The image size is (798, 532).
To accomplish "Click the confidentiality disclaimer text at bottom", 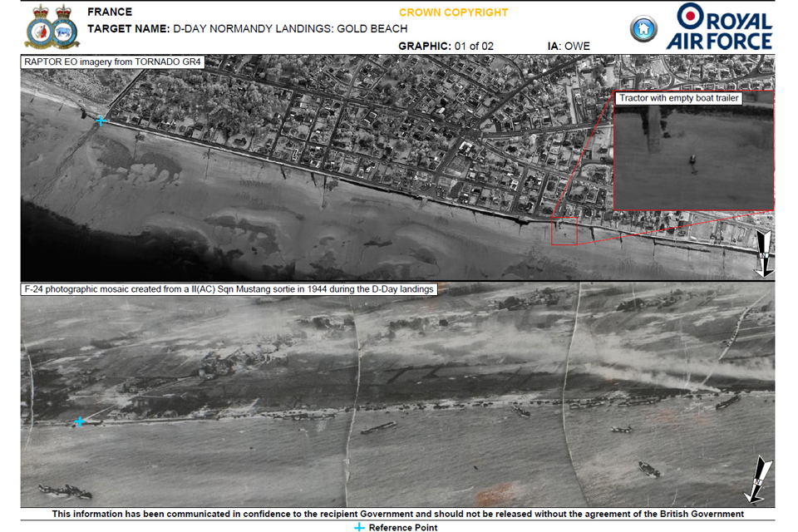I will click(397, 514).
